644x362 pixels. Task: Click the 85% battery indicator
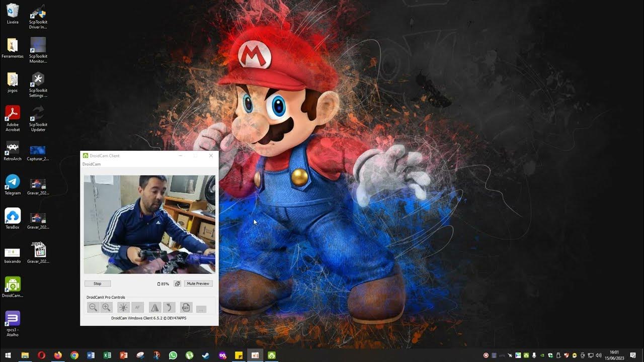pos(163,284)
